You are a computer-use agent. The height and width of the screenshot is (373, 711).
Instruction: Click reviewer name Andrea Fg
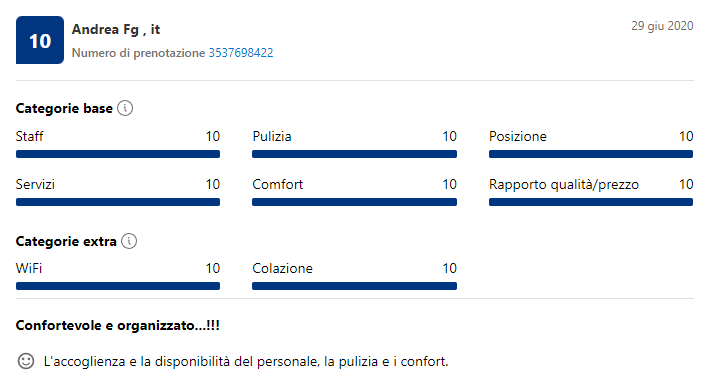tap(105, 29)
